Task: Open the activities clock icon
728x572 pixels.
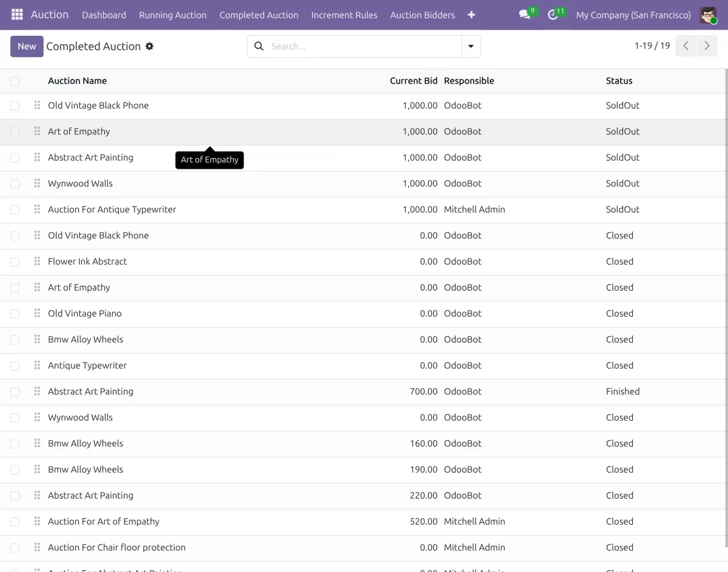Action: tap(553, 15)
